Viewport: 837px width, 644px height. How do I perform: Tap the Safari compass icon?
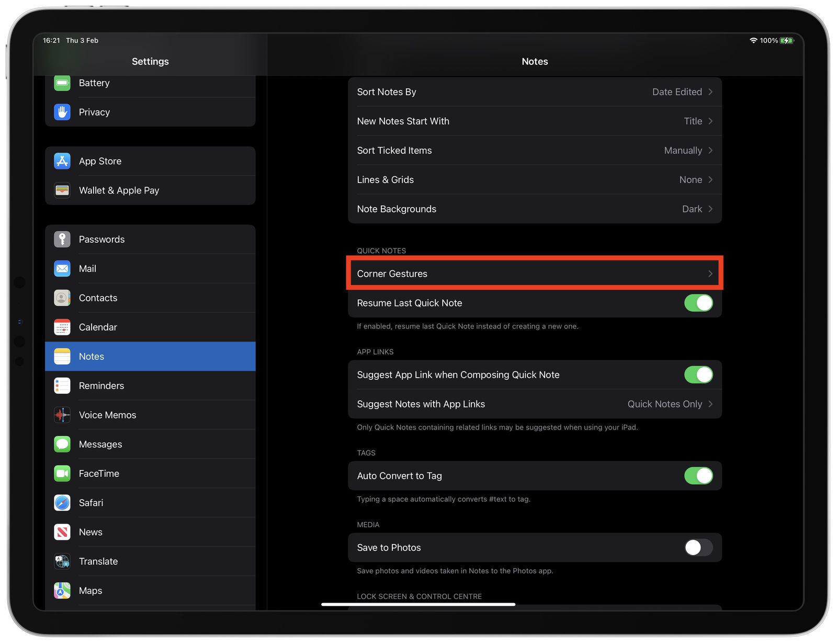pos(62,503)
